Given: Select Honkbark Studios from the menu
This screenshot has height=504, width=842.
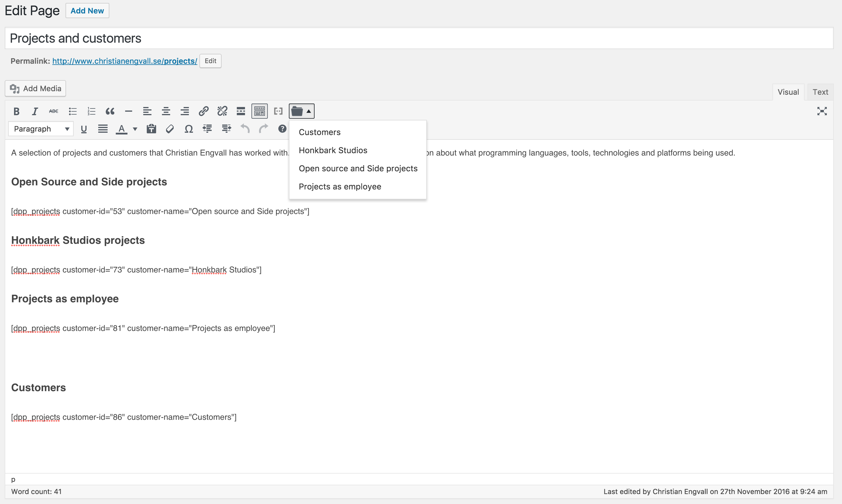Looking at the screenshot, I should [333, 150].
